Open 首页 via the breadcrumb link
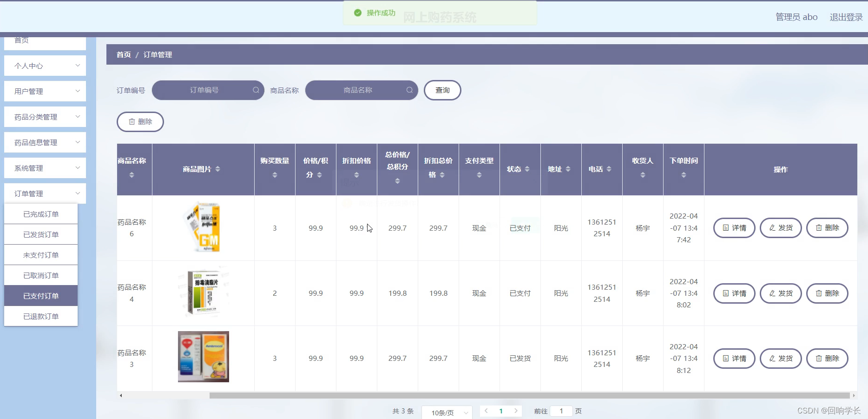Image resolution: width=868 pixels, height=419 pixels. coord(123,54)
